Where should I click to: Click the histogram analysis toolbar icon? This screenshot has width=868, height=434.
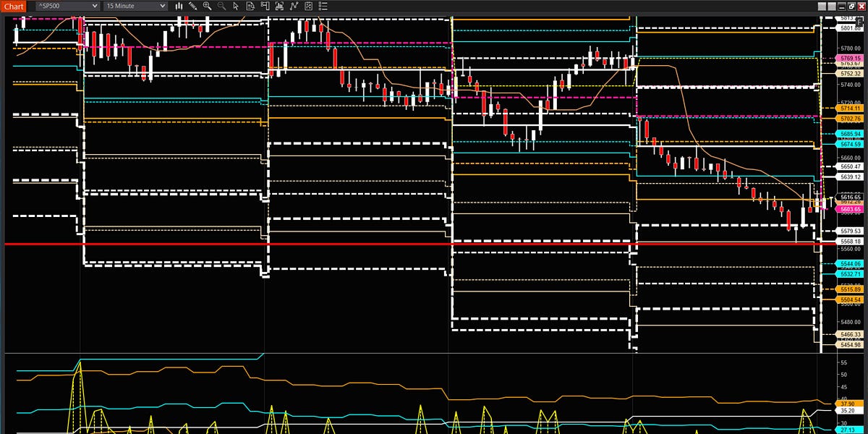pos(279,6)
